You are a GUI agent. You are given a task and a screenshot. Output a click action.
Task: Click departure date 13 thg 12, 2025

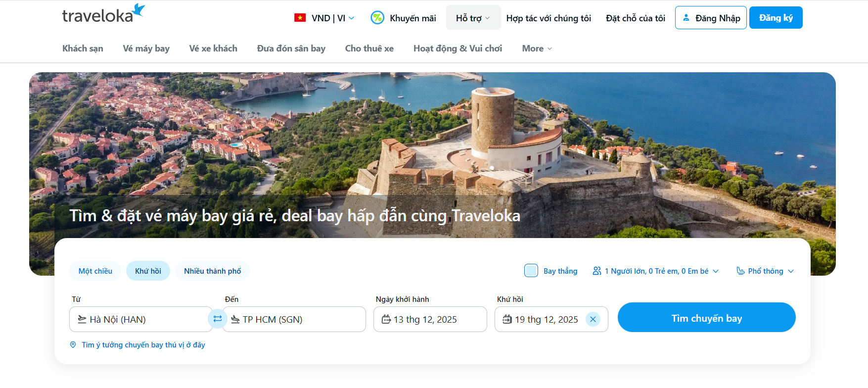pos(430,319)
